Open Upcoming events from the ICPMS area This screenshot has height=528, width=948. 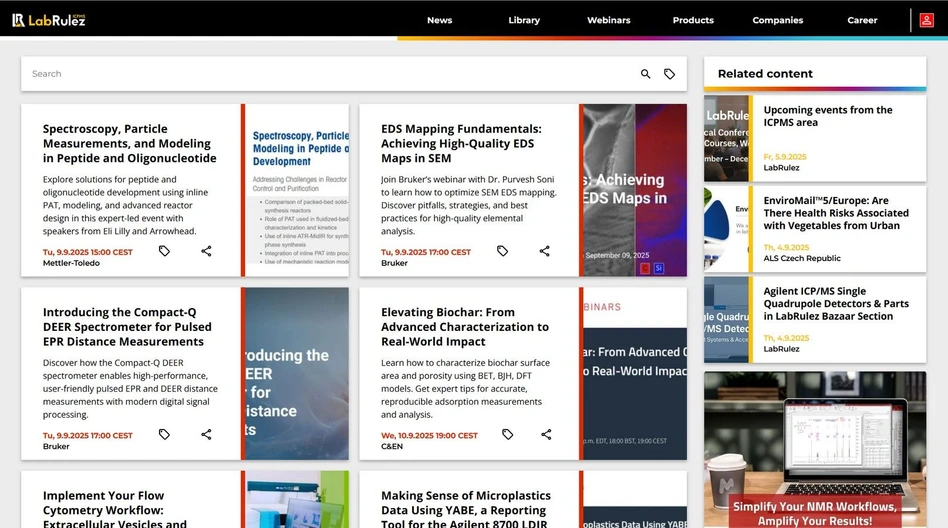pyautogui.click(x=828, y=116)
